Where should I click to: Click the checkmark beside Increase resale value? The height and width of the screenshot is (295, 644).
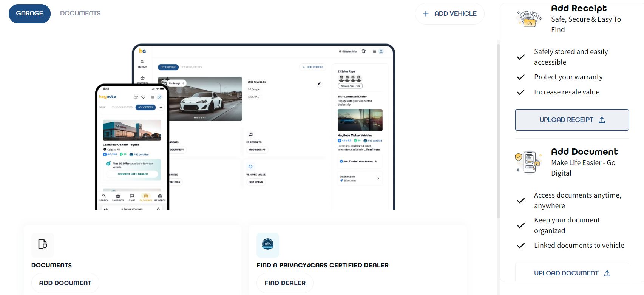click(521, 92)
